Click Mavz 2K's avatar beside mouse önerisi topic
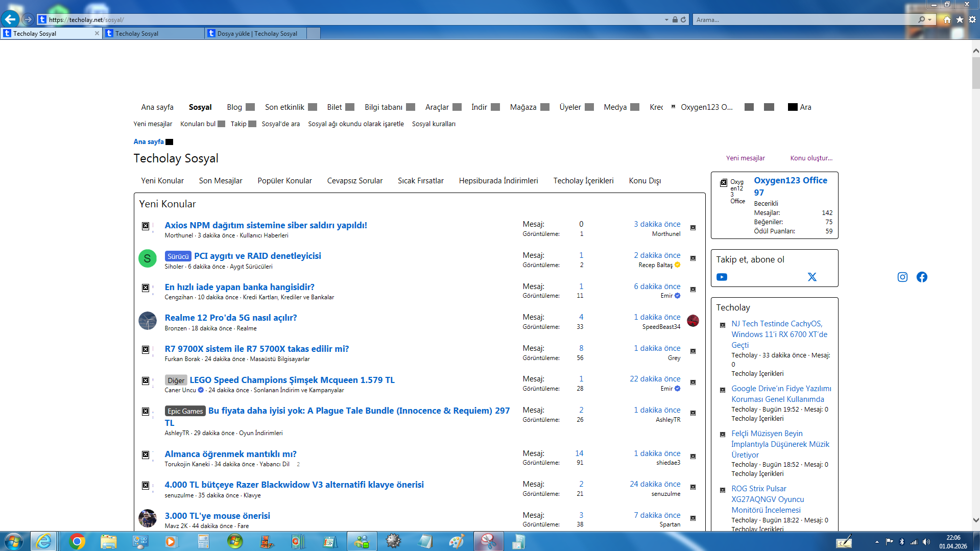This screenshot has width=980, height=551. coord(147,518)
